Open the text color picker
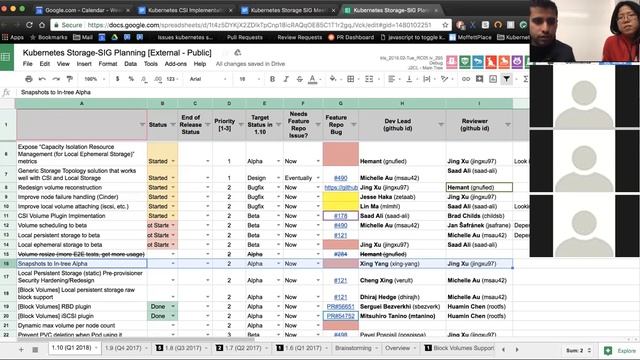The height and width of the screenshot is (360, 640). pyautogui.click(x=313, y=79)
